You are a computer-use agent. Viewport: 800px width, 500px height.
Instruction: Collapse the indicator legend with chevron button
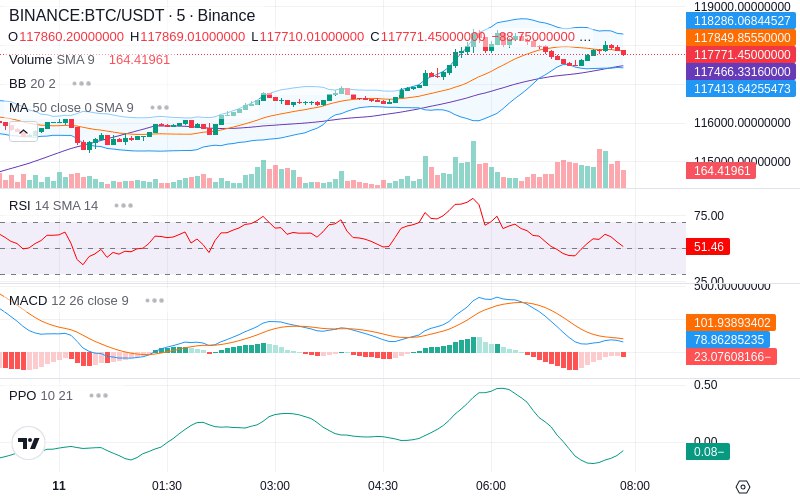tap(23, 132)
